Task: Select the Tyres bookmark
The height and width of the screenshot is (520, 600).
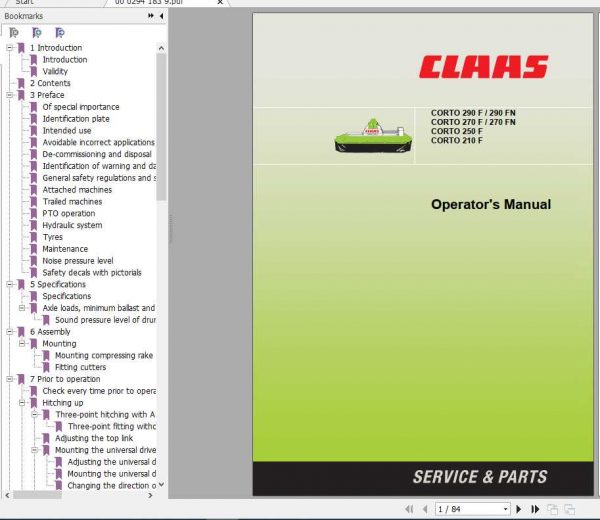Action: 52,237
